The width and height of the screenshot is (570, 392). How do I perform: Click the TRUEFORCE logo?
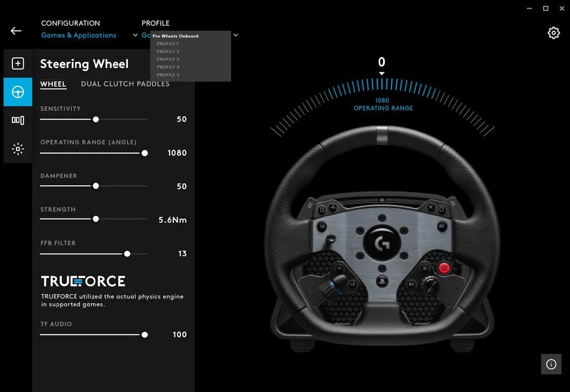click(83, 281)
